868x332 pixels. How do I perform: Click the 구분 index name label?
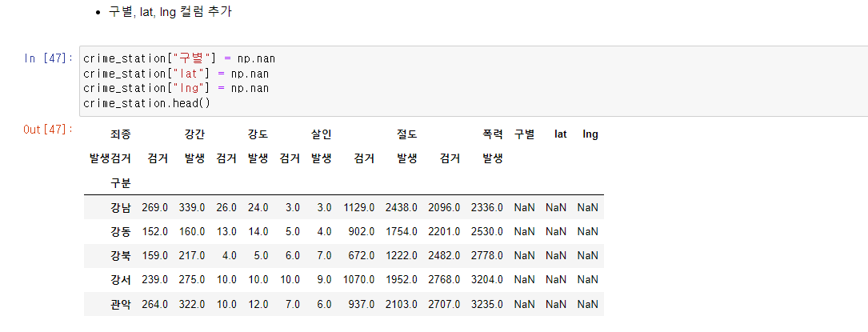coord(121,182)
